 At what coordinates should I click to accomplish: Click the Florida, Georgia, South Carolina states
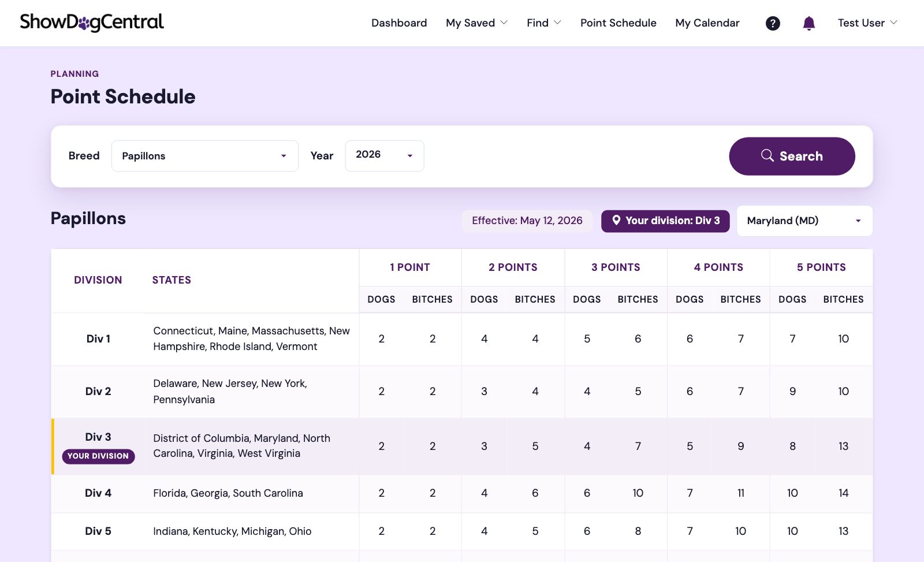(x=228, y=493)
